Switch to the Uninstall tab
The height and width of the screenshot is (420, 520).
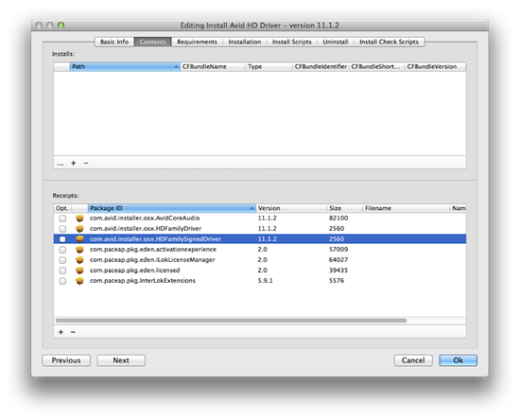point(336,42)
